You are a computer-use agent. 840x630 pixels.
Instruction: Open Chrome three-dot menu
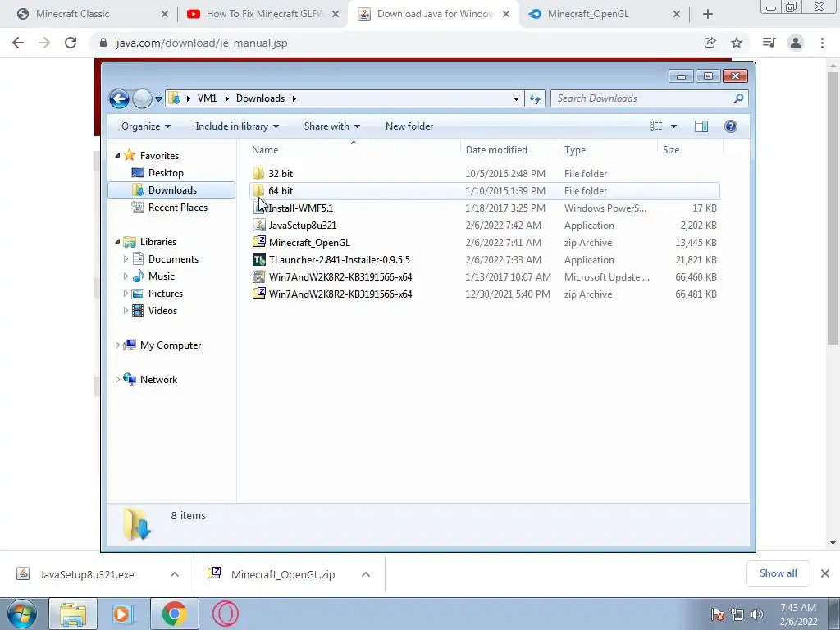(x=822, y=43)
